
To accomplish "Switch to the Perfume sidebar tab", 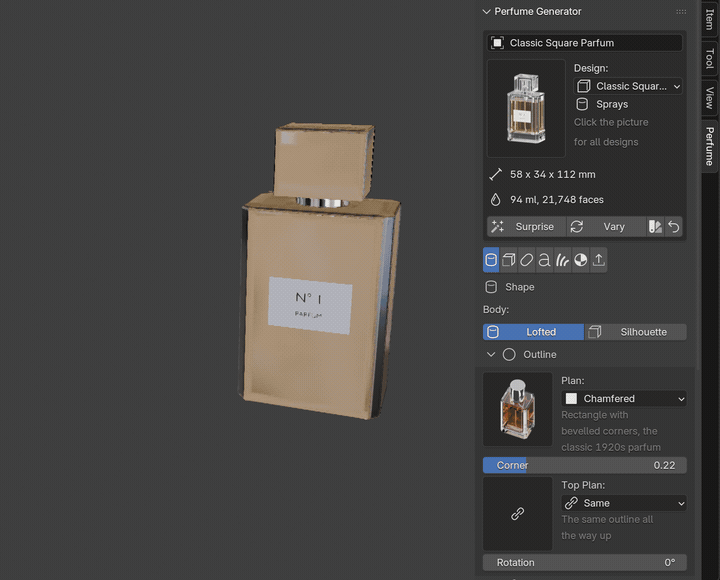I will [x=710, y=146].
